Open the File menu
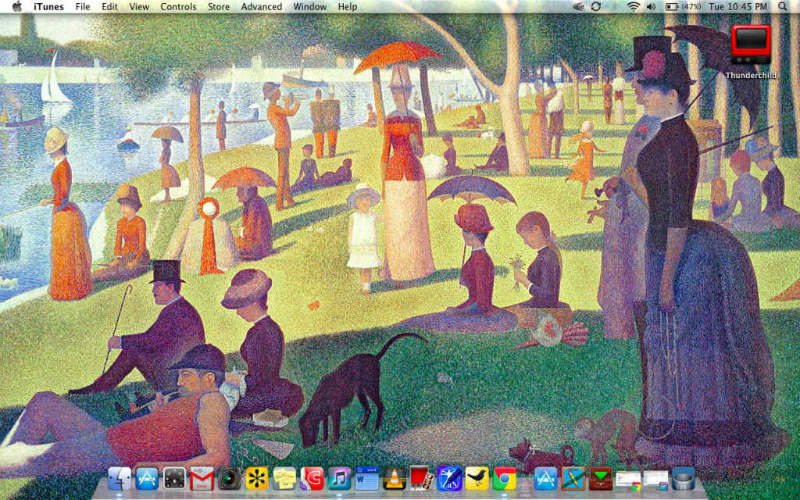The image size is (800, 500). 83,7
